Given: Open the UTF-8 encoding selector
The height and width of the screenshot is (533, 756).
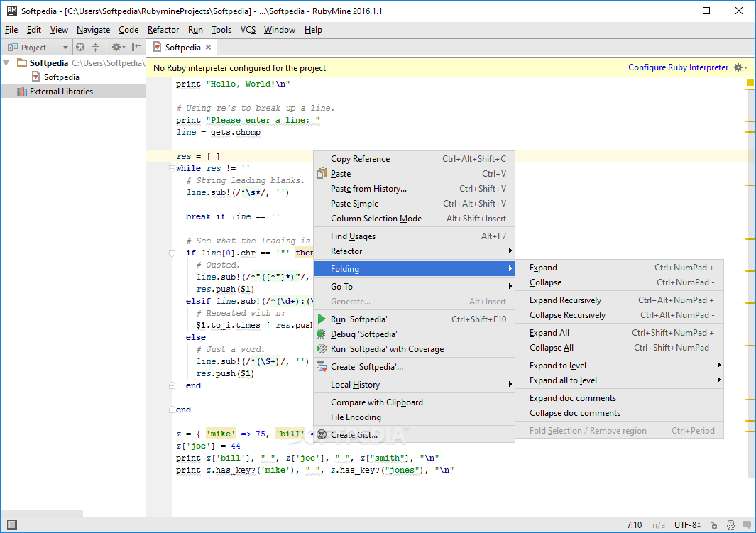Looking at the screenshot, I should 687,525.
